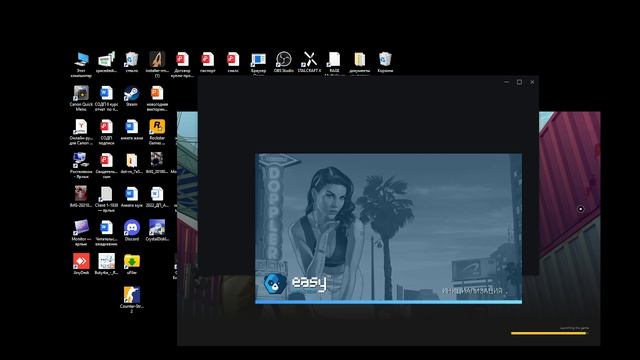
Task: Open the Client 1-1038 ярлык shortcut
Action: point(106,199)
